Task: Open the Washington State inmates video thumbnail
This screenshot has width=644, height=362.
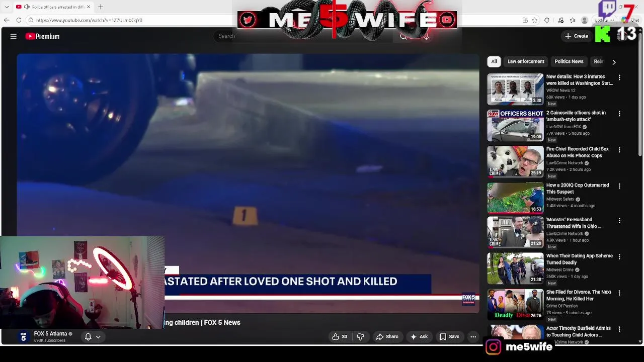Action: (515, 89)
